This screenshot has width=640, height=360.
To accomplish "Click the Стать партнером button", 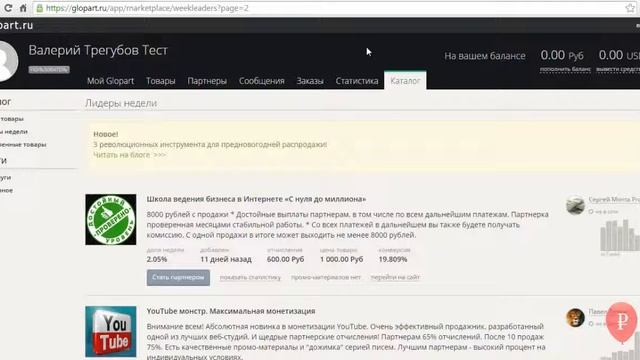I will 178,278.
